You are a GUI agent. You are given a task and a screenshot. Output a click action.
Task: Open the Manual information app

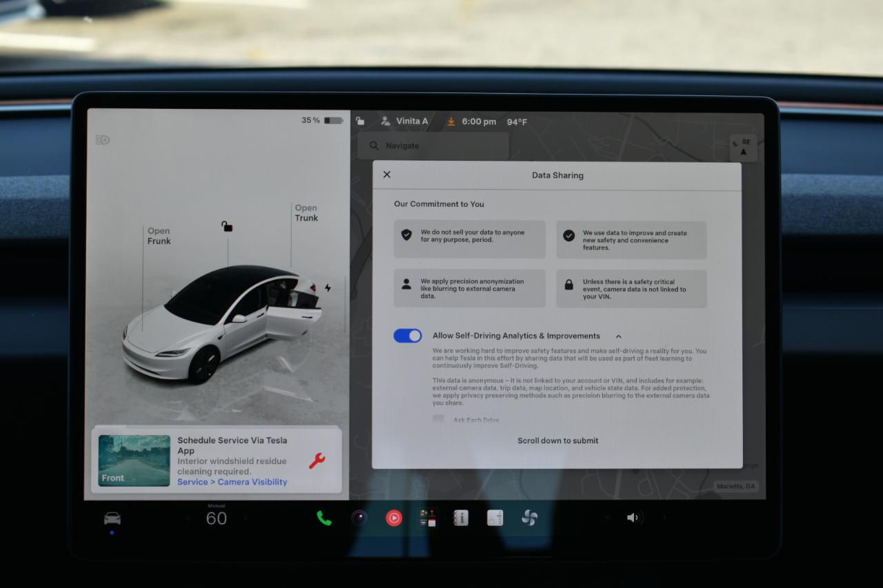[461, 518]
